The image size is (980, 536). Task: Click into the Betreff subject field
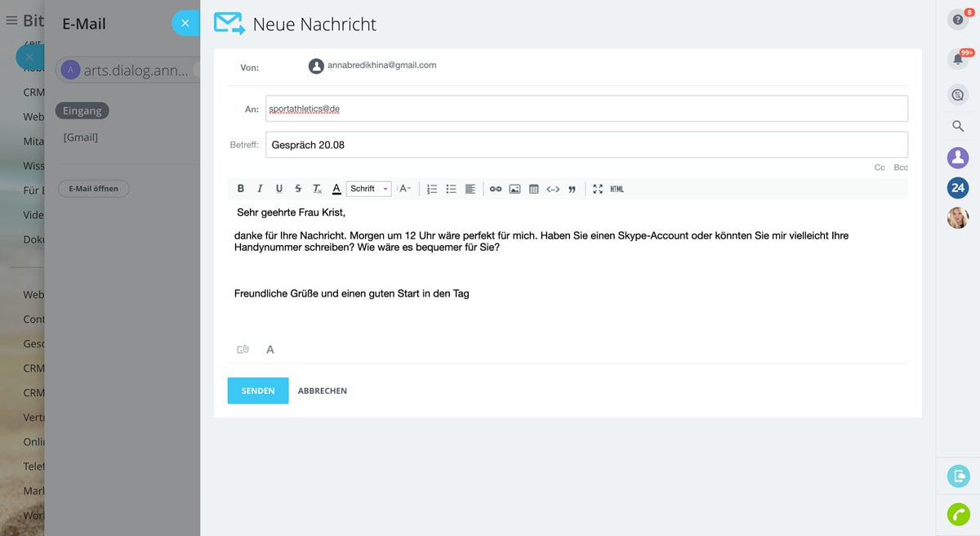586,145
